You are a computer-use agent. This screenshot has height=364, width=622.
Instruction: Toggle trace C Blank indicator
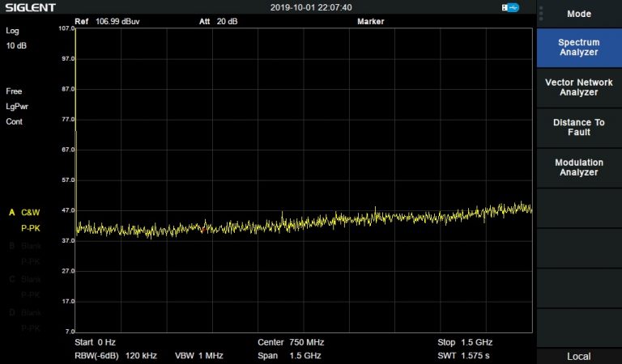coord(24,279)
